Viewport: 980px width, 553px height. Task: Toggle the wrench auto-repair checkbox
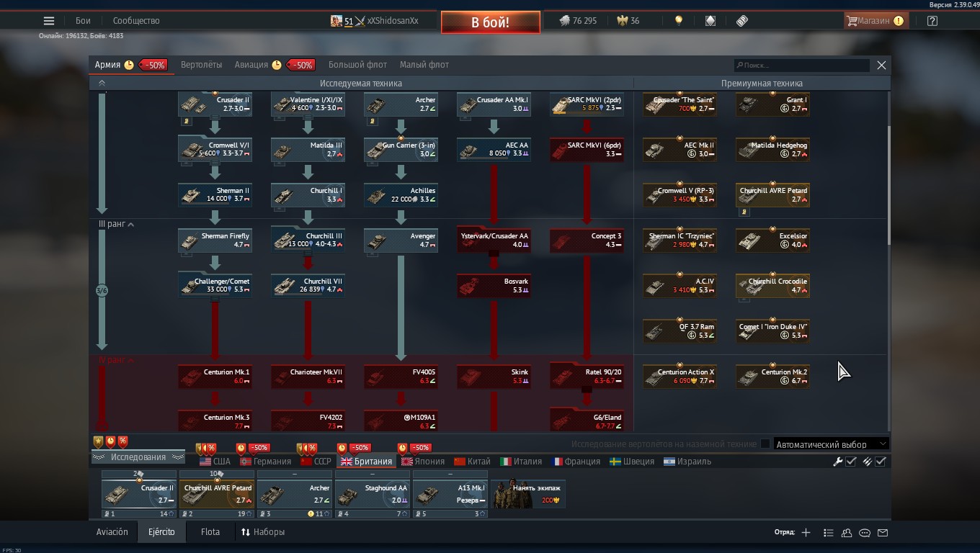[x=851, y=462]
